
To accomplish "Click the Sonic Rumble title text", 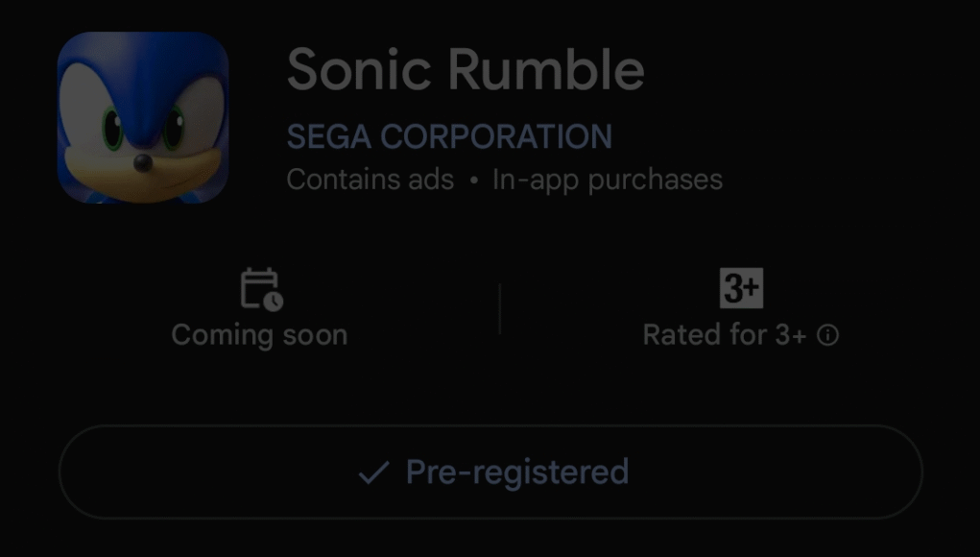I will [x=466, y=69].
